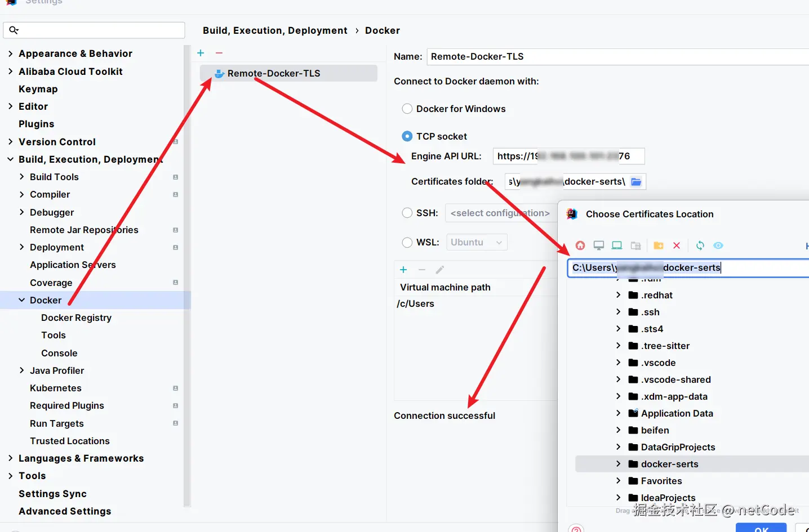This screenshot has height=532, width=809.
Task: Jump to project directory in certificates chooser
Action: 617,245
